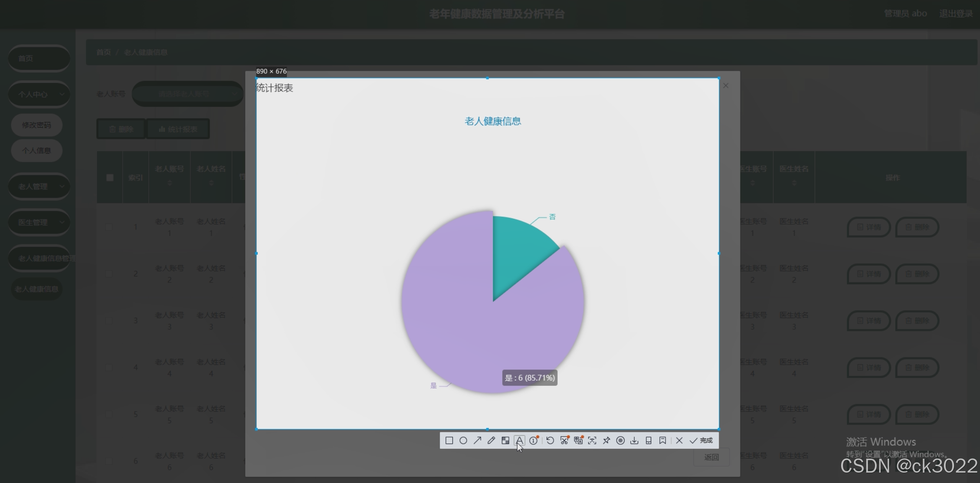Viewport: 980px width, 483px height.
Task: Click 完成 to finish screenshot
Action: [x=701, y=440]
